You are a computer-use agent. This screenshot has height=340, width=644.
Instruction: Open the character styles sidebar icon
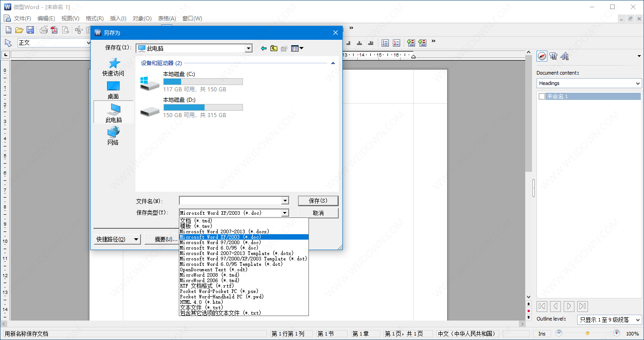tap(565, 56)
